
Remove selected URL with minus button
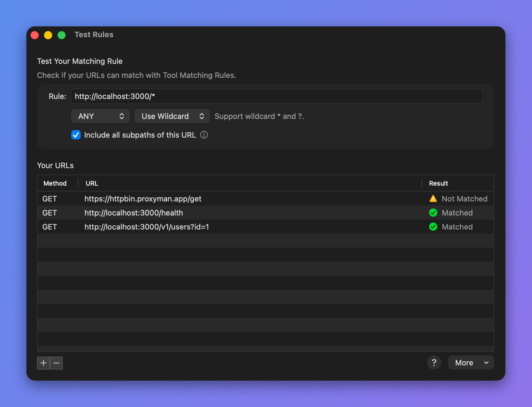(x=56, y=363)
